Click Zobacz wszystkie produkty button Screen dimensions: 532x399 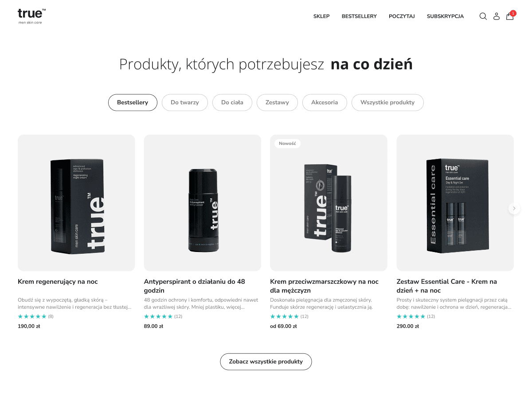pos(266,361)
